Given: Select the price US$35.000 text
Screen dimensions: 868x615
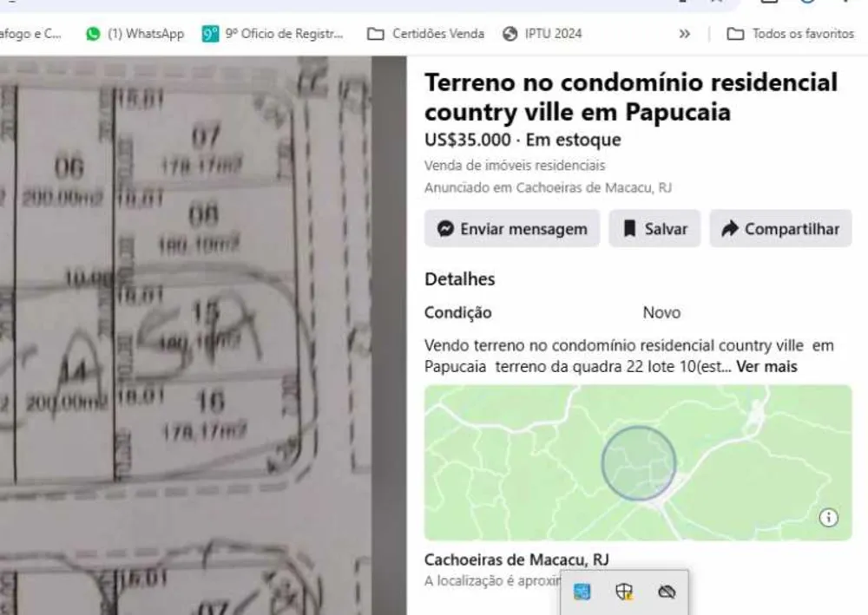Looking at the screenshot, I should (468, 140).
